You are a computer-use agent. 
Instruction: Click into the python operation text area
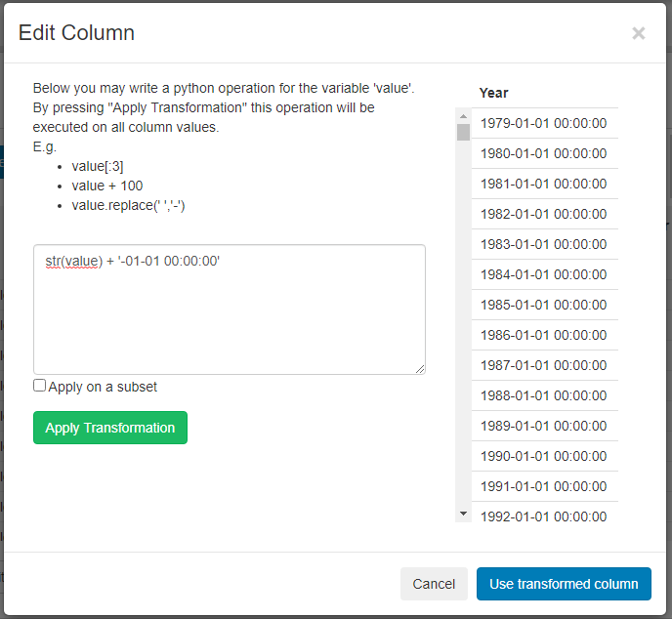point(230,309)
